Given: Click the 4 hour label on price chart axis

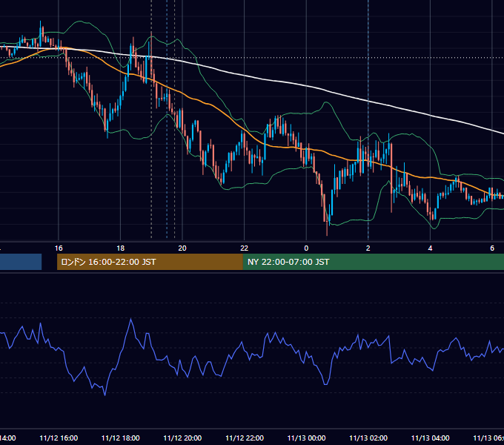Looking at the screenshot, I should pos(430,248).
